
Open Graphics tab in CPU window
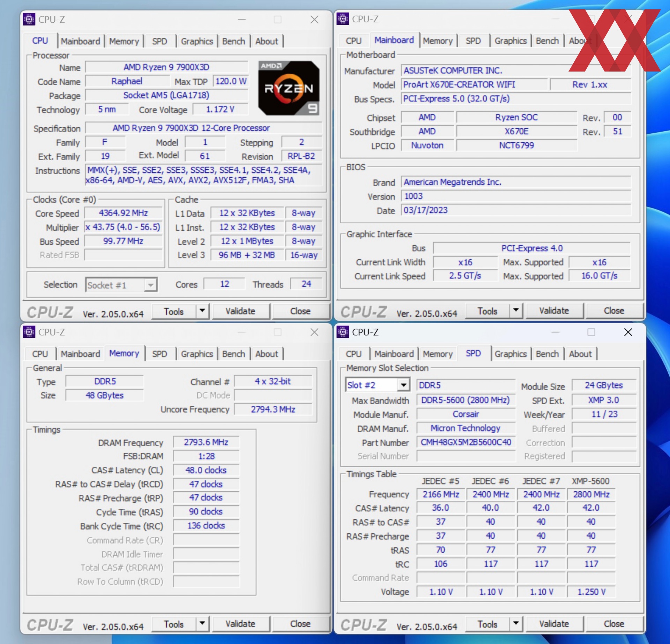click(197, 41)
